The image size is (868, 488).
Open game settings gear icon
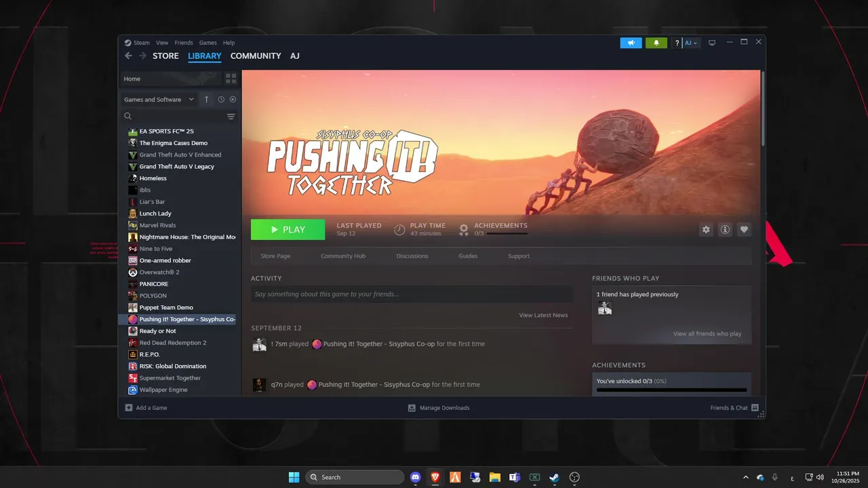(706, 230)
